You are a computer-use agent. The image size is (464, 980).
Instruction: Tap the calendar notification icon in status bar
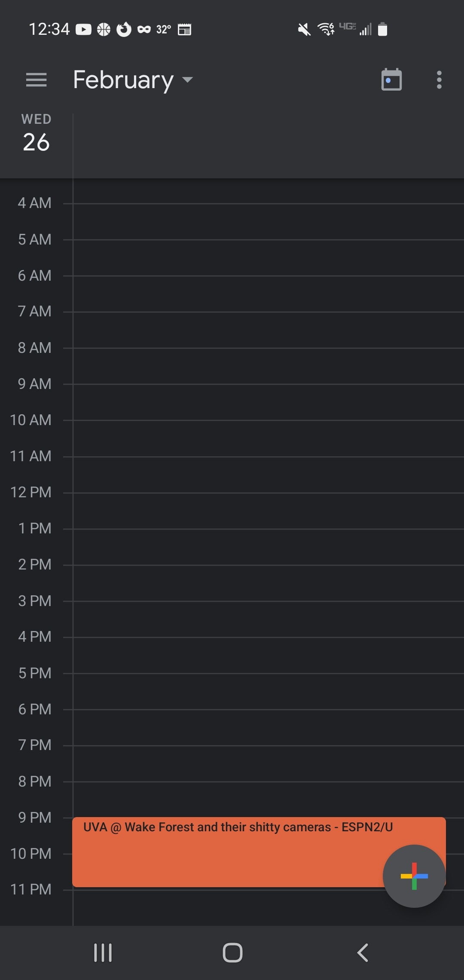point(184,29)
